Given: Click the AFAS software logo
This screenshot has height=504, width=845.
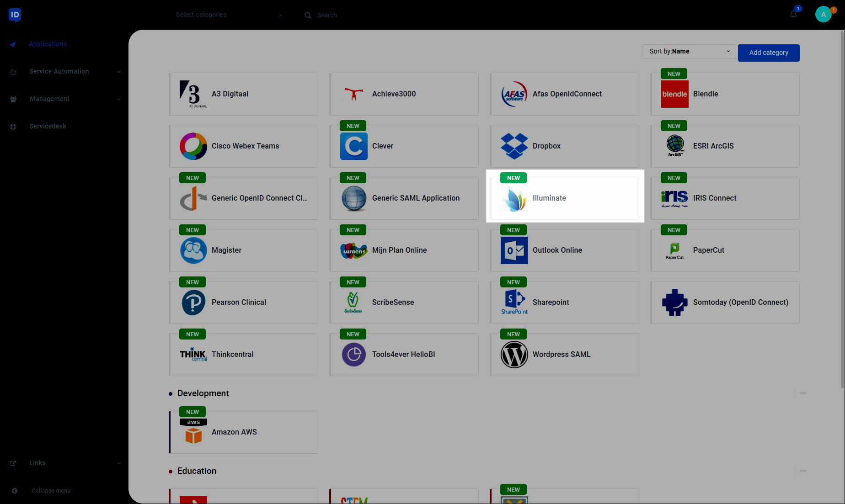Looking at the screenshot, I should coord(514,94).
